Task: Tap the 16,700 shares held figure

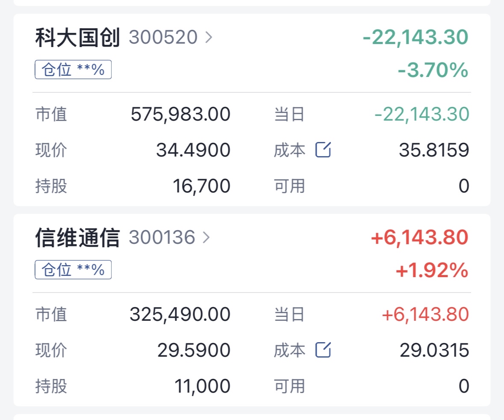Action: 201,186
